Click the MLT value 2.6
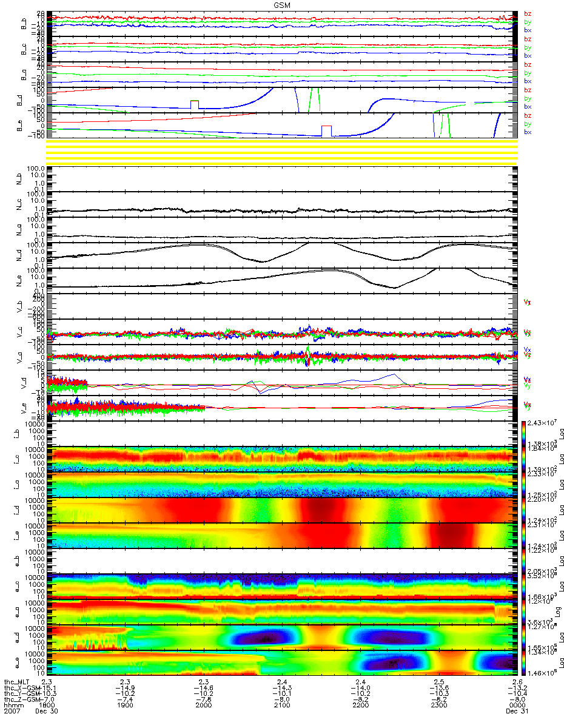The width and height of the screenshot is (564, 728). (x=518, y=681)
